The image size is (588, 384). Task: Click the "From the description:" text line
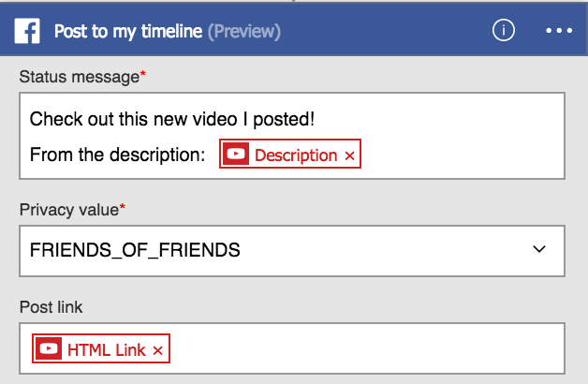tap(117, 155)
